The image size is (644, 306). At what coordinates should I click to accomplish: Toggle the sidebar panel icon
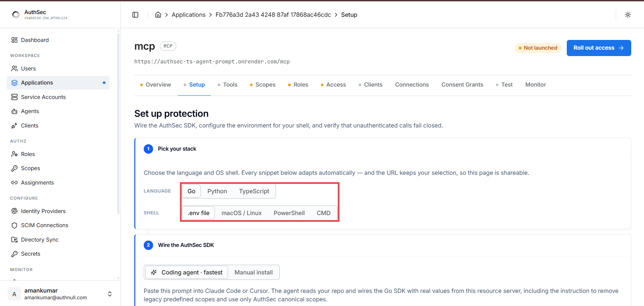coord(135,15)
